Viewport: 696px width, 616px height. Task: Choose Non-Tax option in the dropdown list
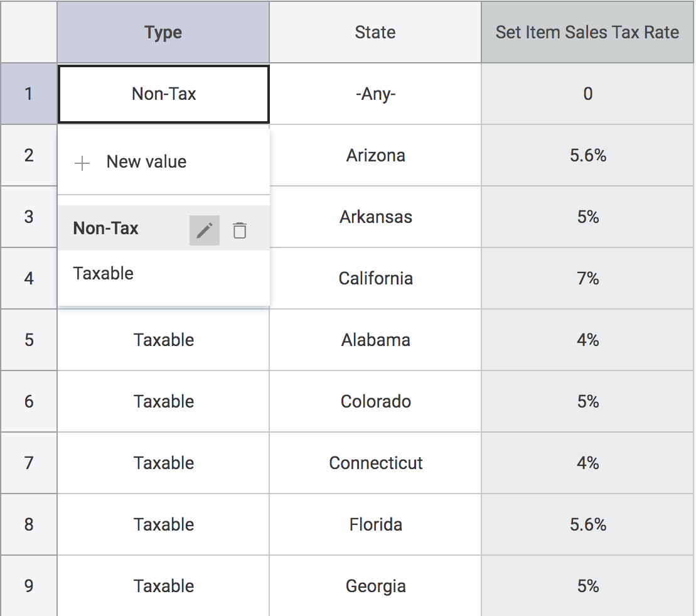[x=106, y=229]
